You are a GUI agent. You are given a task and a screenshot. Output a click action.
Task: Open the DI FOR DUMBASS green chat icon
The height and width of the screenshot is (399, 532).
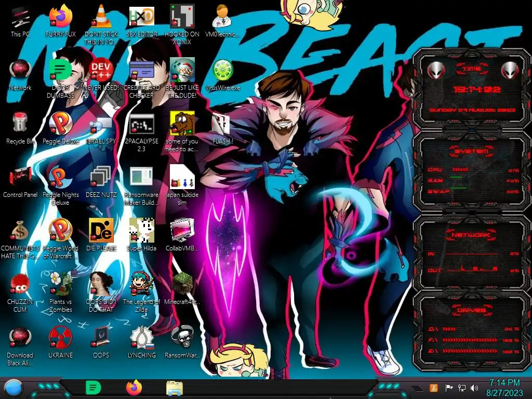coord(60,78)
